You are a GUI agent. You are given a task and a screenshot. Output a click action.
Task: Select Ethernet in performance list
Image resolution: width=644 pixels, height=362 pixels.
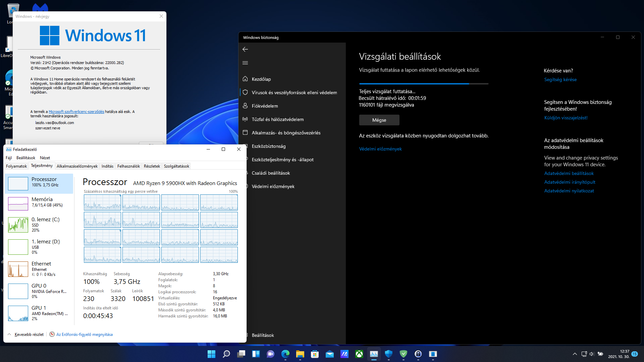click(x=39, y=269)
